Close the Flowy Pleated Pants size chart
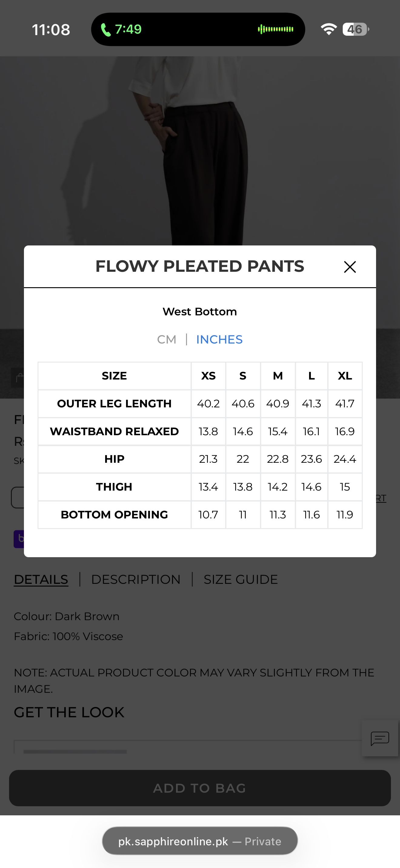The image size is (400, 868). [x=350, y=267]
